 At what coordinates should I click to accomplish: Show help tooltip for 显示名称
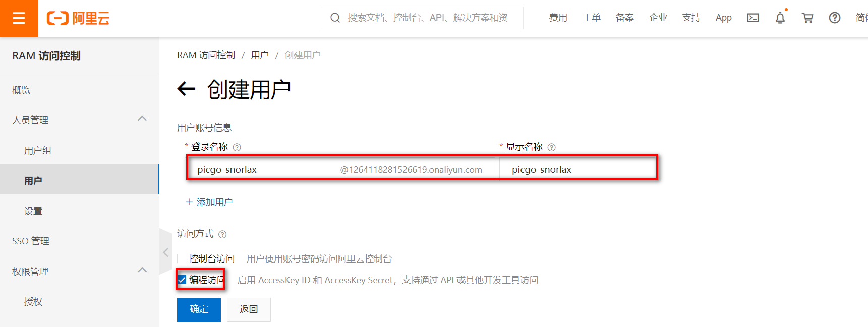[x=552, y=147]
